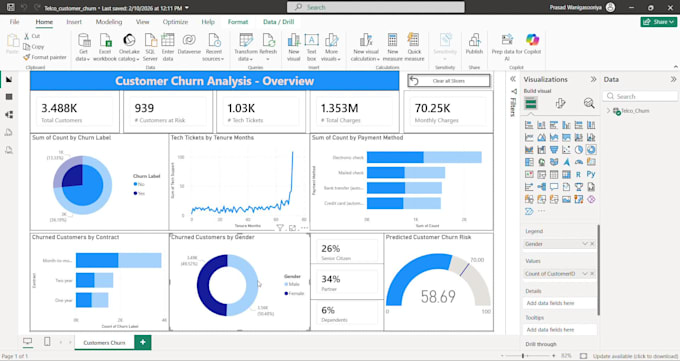Open Prep data for Copilot AI

(507, 47)
